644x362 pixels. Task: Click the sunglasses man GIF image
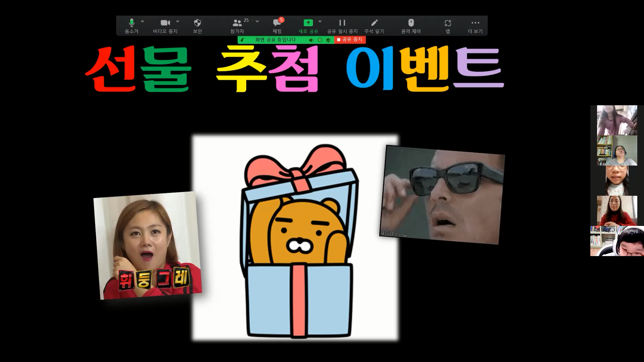pos(442,195)
